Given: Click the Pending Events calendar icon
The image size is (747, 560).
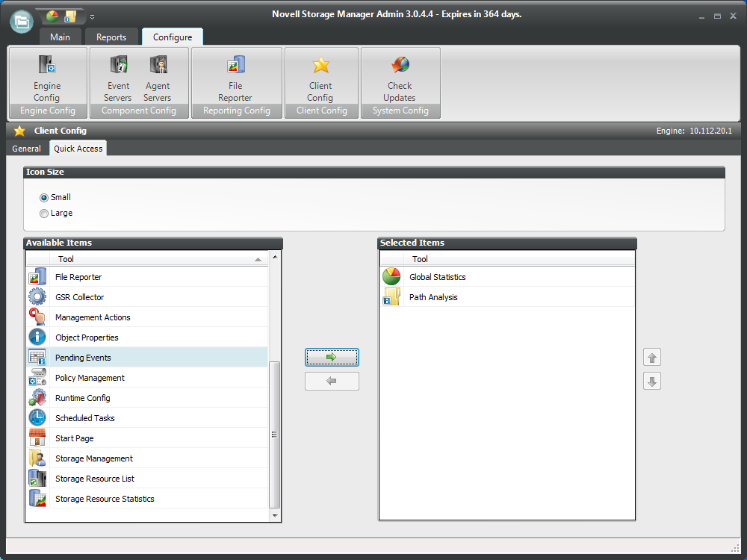Looking at the screenshot, I should pos(37,357).
